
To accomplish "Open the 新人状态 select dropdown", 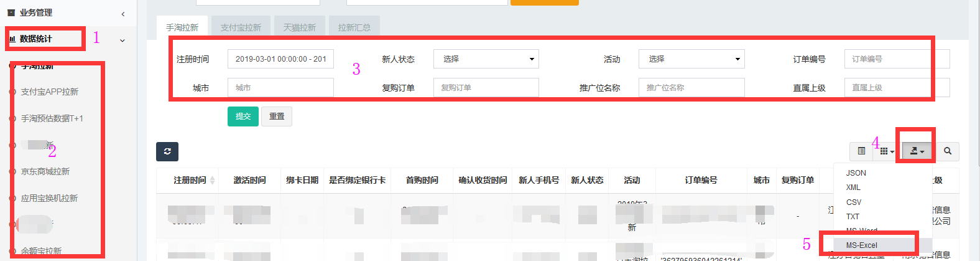I will pos(486,59).
